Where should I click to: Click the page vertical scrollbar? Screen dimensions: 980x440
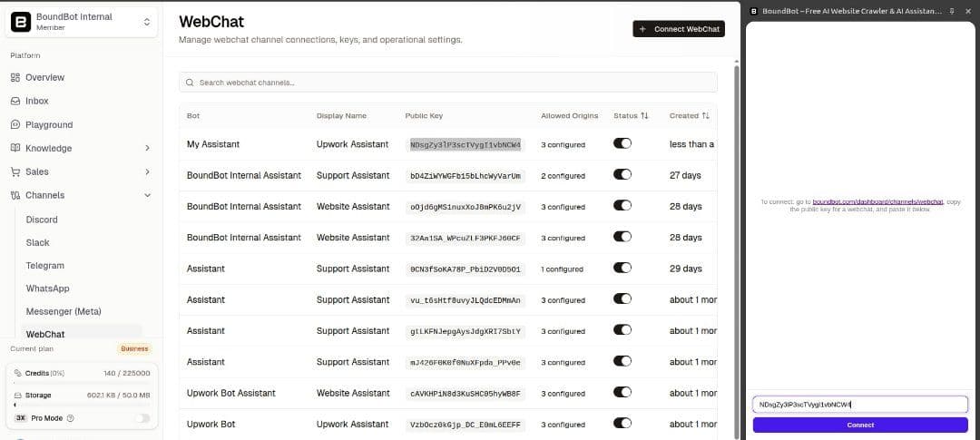point(736,250)
